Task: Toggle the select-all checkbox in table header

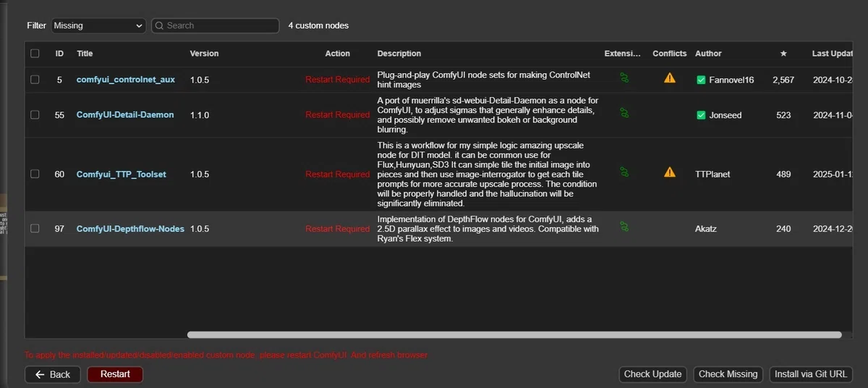Action: click(35, 54)
